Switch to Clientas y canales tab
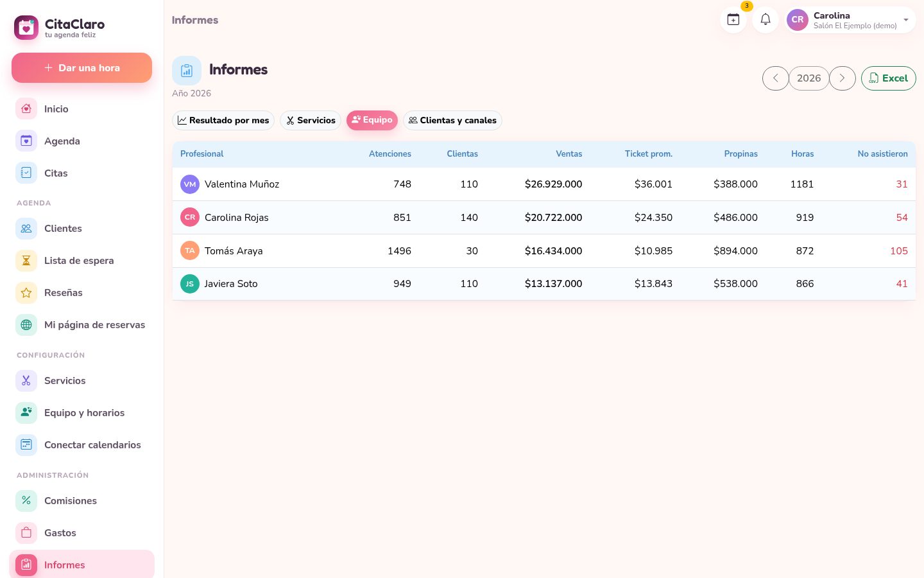This screenshot has width=924, height=578. [452, 120]
